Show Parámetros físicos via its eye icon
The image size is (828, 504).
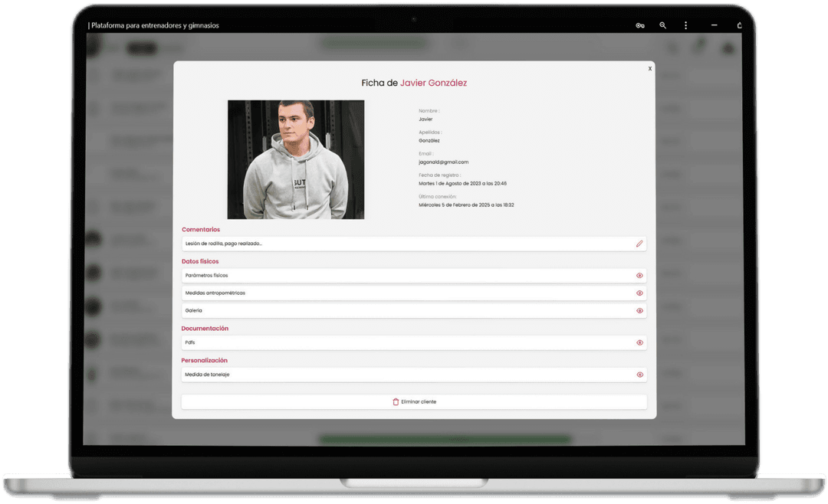(639, 275)
